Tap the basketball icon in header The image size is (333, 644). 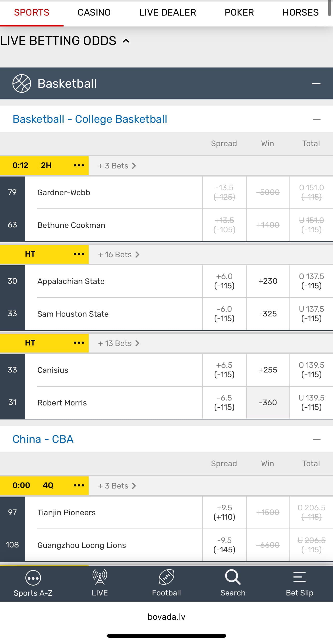pyautogui.click(x=22, y=84)
